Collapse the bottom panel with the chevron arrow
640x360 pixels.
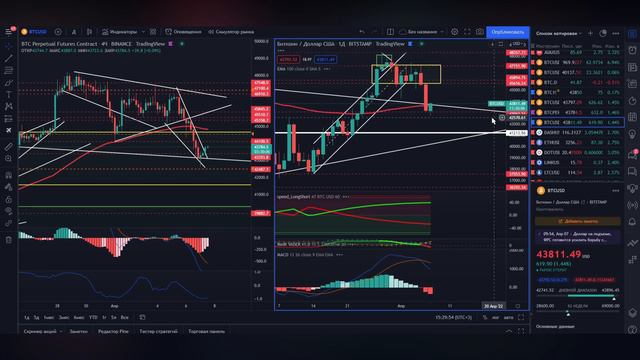(x=509, y=331)
